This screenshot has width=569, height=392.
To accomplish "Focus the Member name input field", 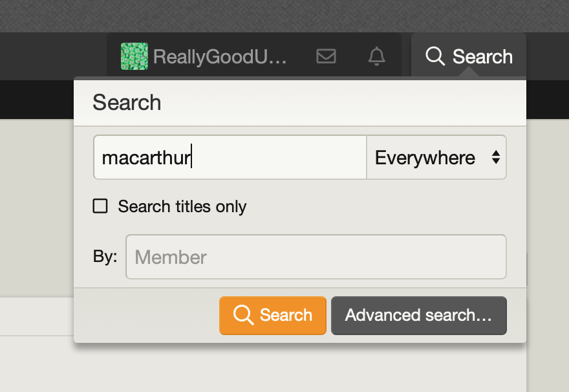I will (x=316, y=257).
